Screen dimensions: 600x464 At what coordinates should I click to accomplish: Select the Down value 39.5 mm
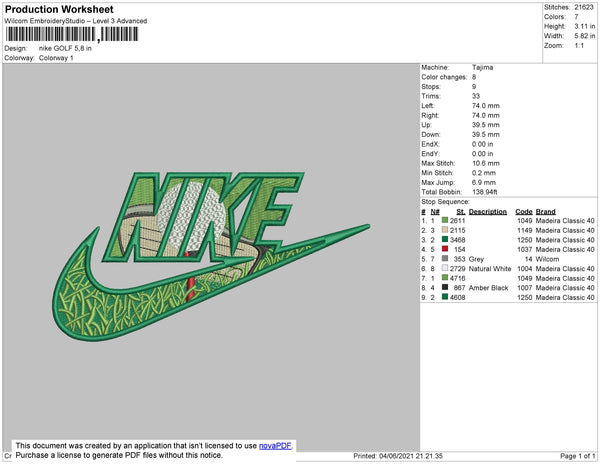(485, 134)
